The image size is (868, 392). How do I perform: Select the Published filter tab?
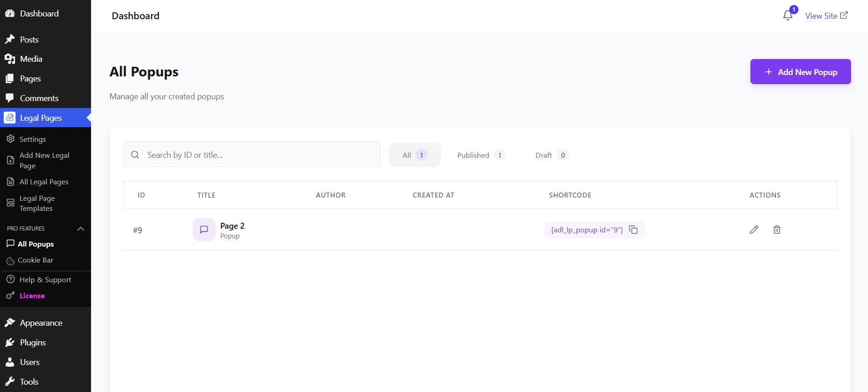480,155
